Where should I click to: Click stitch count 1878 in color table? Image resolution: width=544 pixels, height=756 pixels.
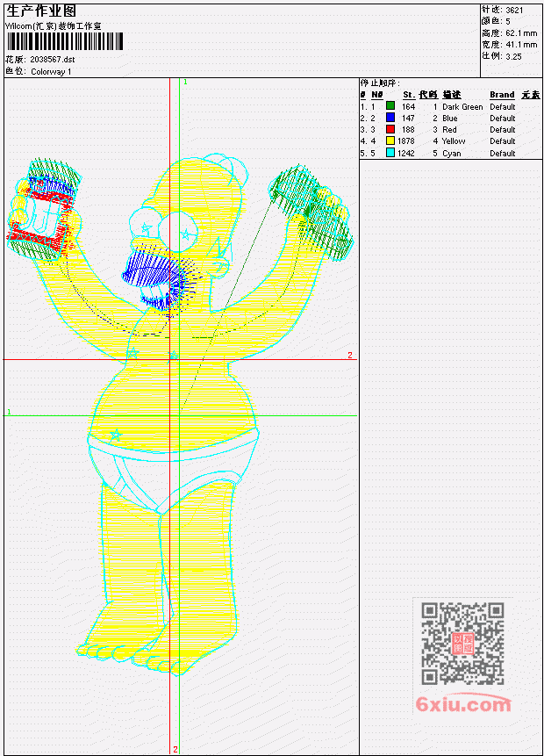(406, 141)
